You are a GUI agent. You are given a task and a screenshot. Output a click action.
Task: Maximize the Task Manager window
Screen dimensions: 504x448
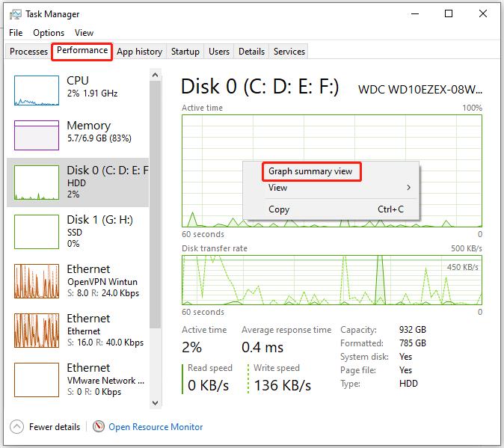point(449,13)
